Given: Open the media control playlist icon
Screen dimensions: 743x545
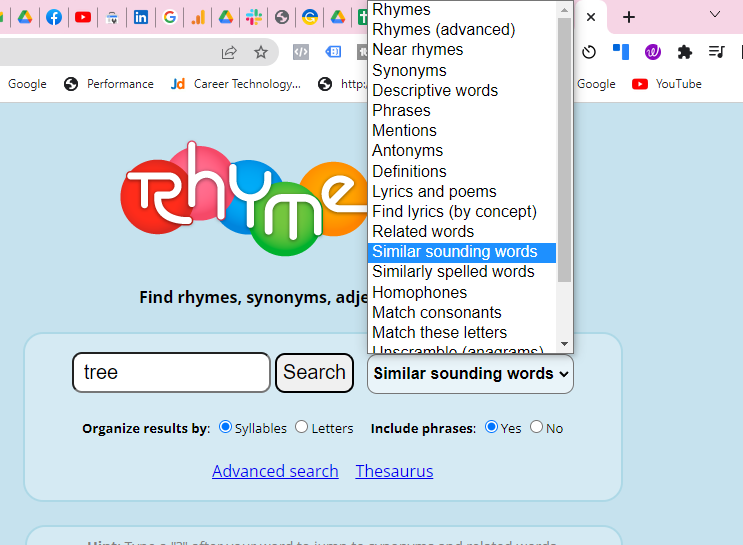Looking at the screenshot, I should (716, 52).
